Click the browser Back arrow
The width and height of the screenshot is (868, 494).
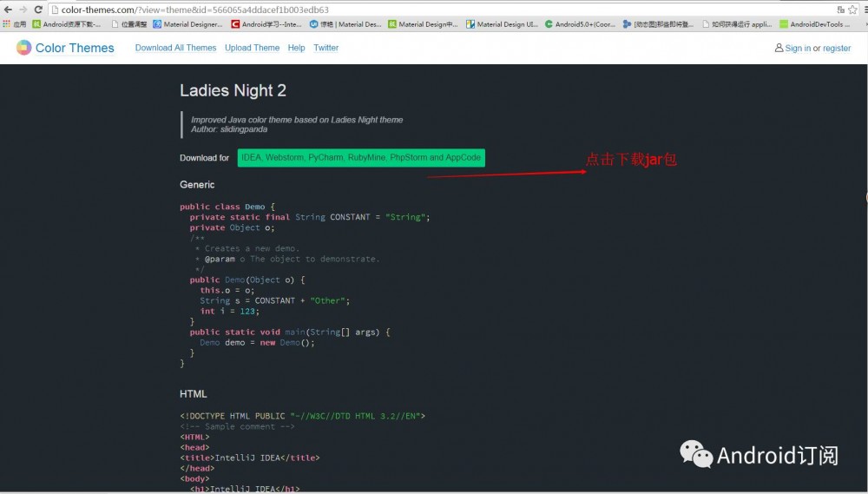(x=8, y=10)
